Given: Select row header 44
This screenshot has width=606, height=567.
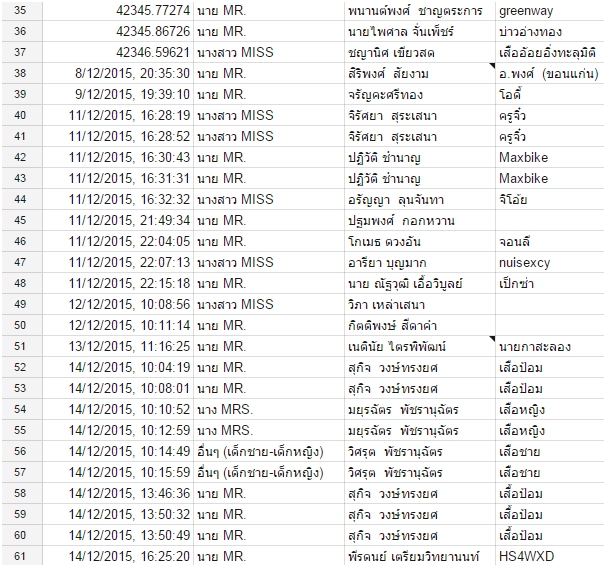Looking at the screenshot, I should tap(22, 199).
